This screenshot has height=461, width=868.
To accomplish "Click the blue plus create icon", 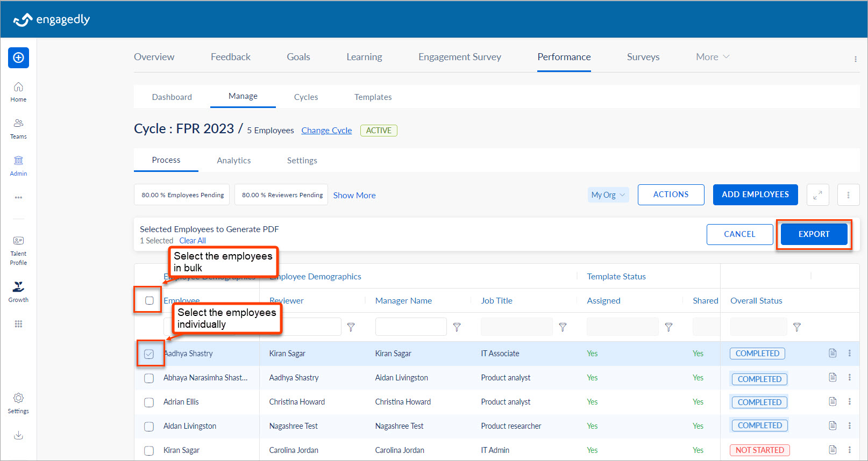I will click(x=18, y=57).
